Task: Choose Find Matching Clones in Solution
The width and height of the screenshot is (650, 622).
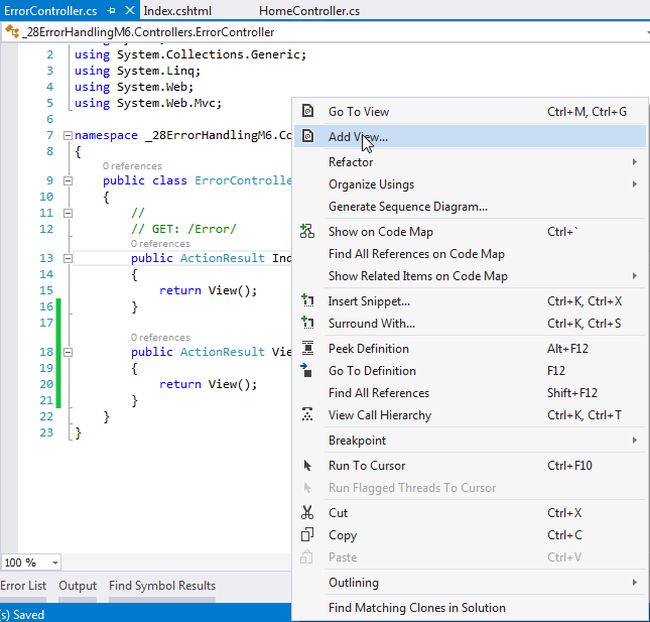Action: click(417, 608)
